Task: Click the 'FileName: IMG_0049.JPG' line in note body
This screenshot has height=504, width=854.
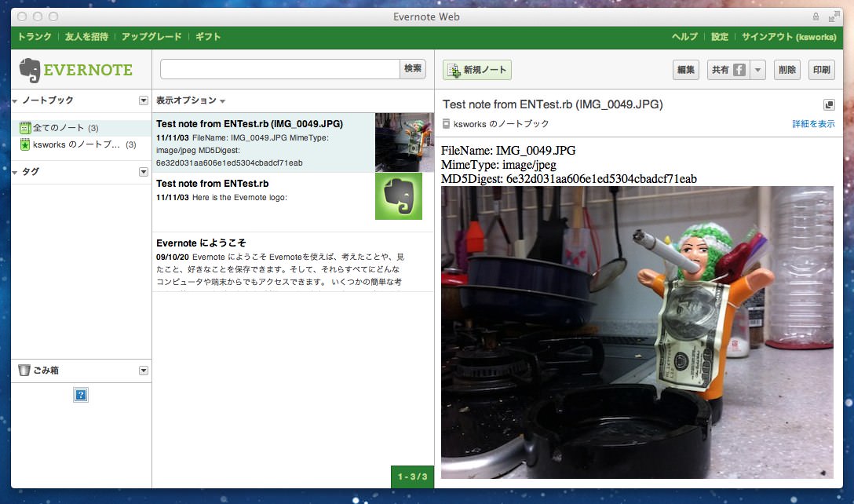Action: point(508,151)
